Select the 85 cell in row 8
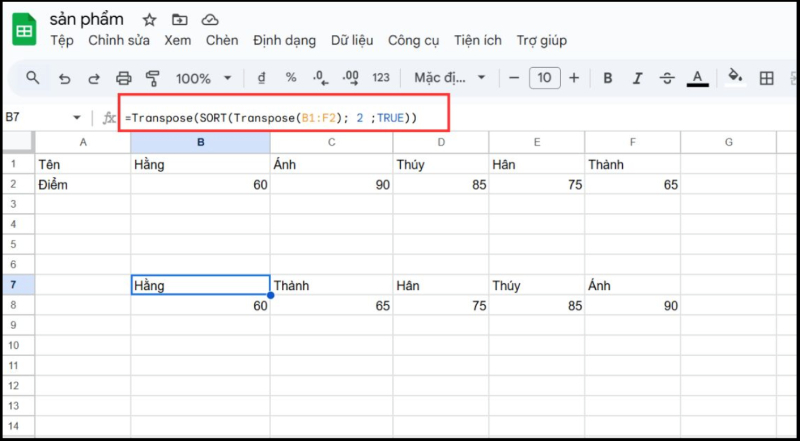800x441 pixels. point(537,305)
